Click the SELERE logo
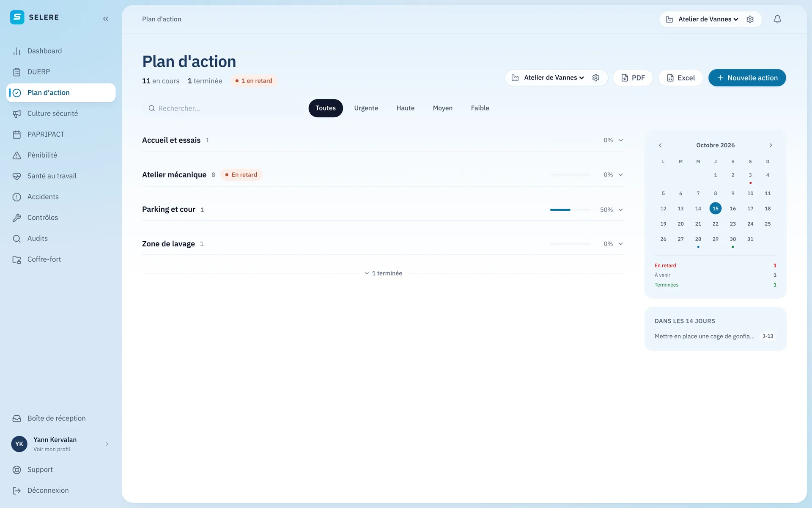The height and width of the screenshot is (508, 812). pos(35,17)
